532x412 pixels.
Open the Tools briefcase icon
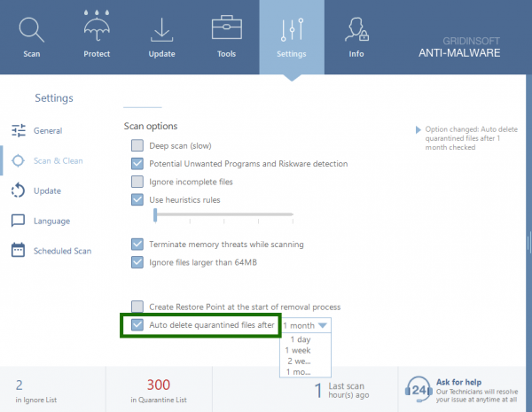point(227,27)
